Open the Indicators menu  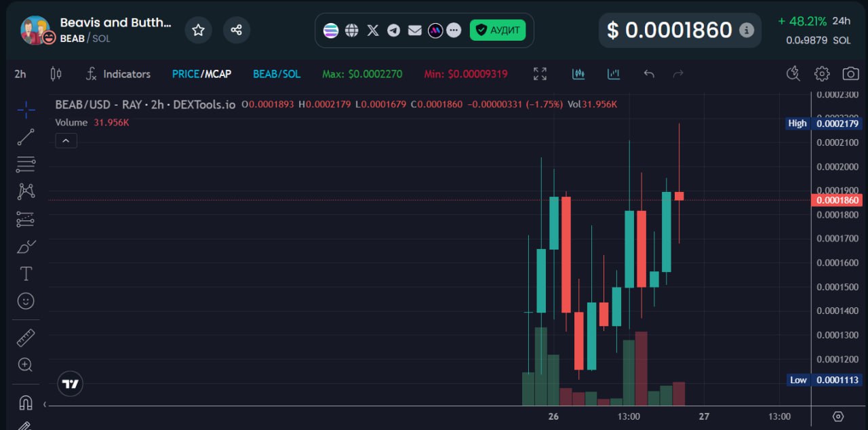point(118,74)
